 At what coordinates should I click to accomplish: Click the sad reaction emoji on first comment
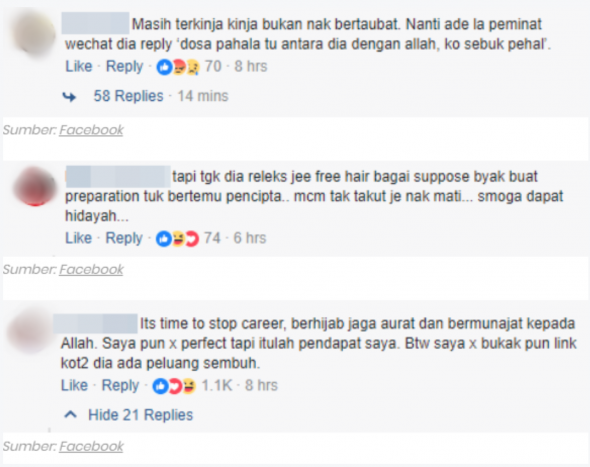point(192,67)
